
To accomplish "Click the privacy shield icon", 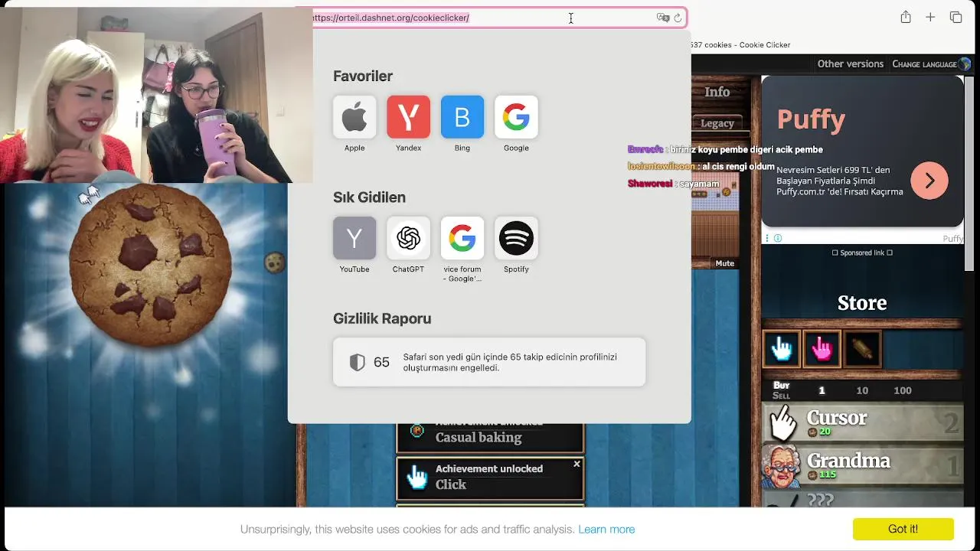I will pos(357,362).
